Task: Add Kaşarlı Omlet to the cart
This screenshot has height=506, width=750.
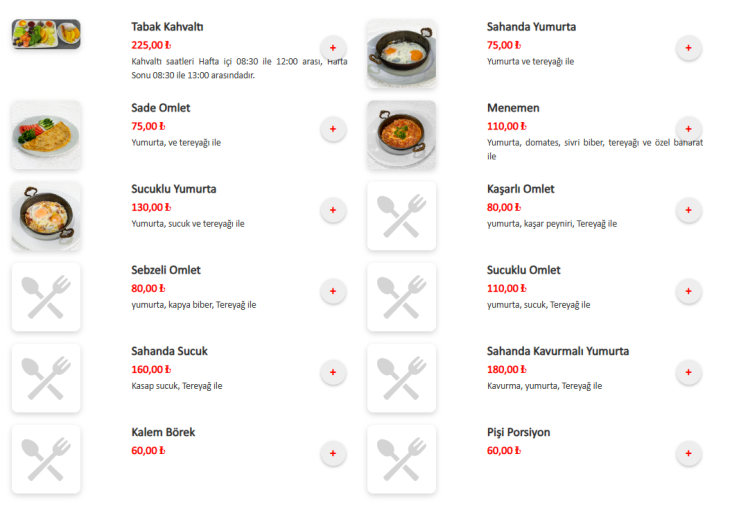Action: click(x=688, y=210)
